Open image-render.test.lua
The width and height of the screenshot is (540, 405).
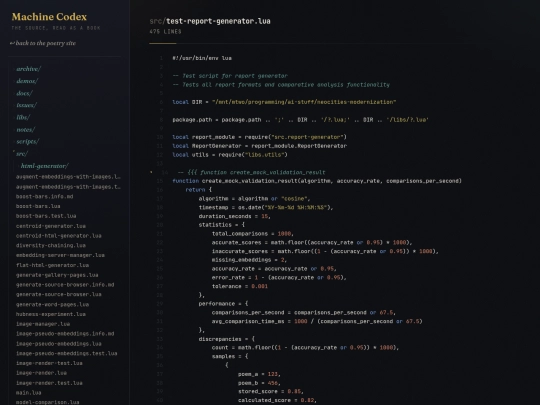[49, 383]
